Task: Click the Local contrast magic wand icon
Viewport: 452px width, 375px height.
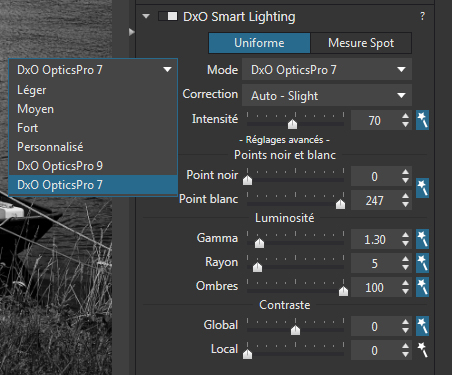Action: 422,350
